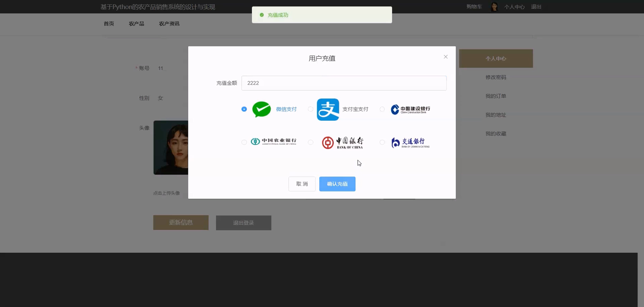
Task: Click the site title text in header
Action: [x=158, y=7]
